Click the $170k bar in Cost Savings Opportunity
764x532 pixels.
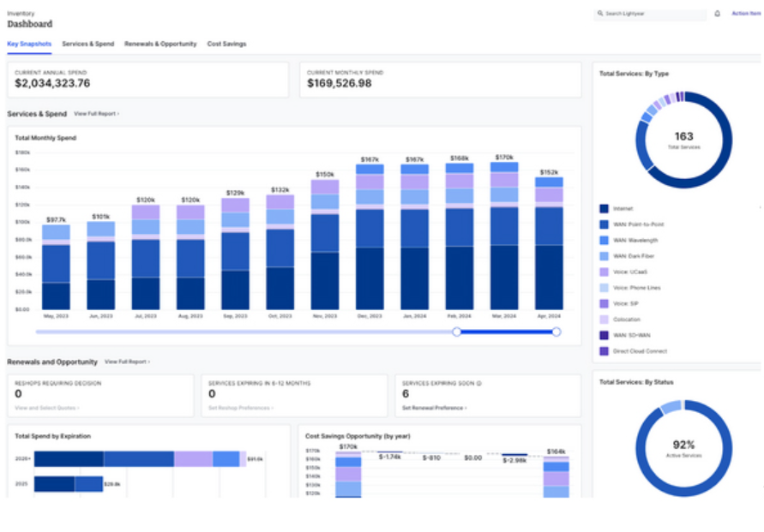[348, 475]
